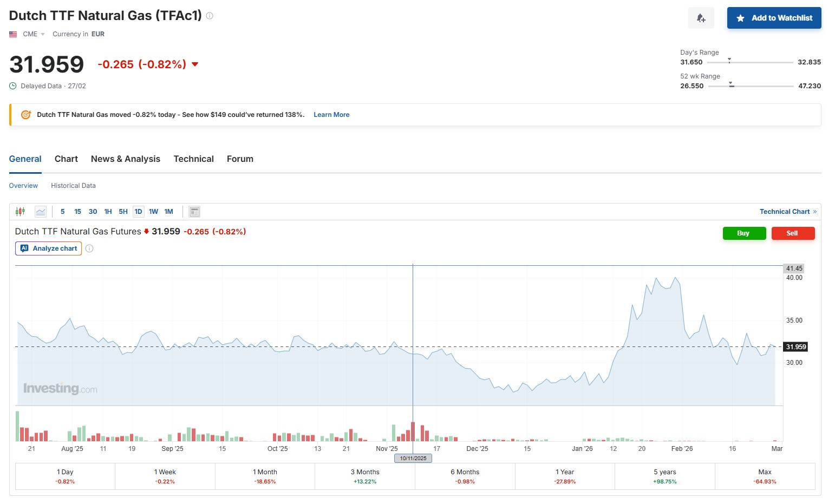Click info icon beside the TFAc1 title
The image size is (835, 504).
[210, 16]
